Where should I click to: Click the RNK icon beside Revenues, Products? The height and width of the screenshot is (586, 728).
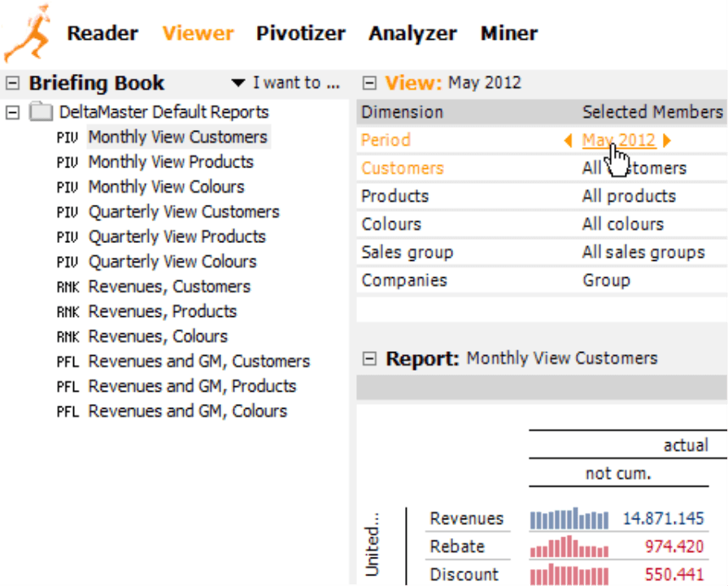[68, 312]
